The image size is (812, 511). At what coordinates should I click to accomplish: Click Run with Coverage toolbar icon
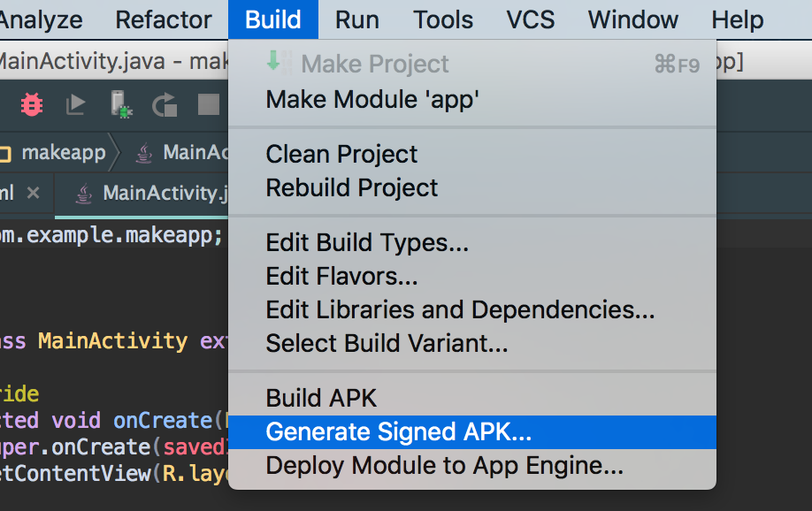click(x=75, y=105)
